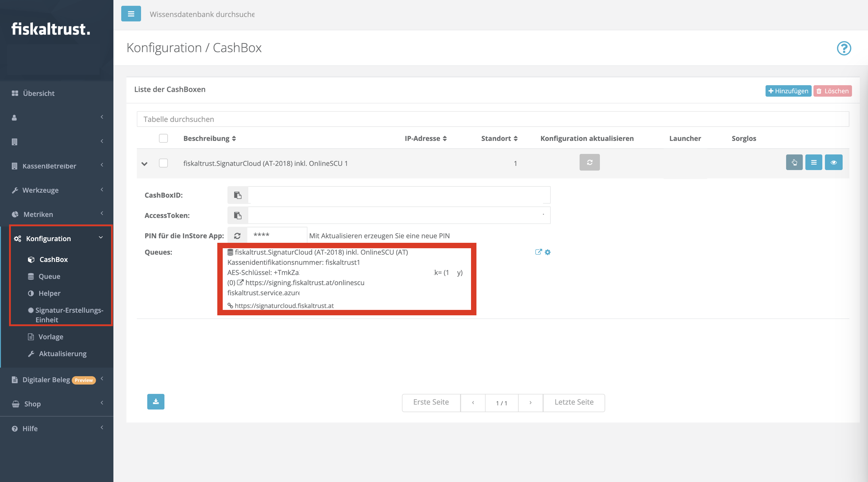Open the queue settings gear icon
This screenshot has width=868, height=482.
click(x=547, y=252)
